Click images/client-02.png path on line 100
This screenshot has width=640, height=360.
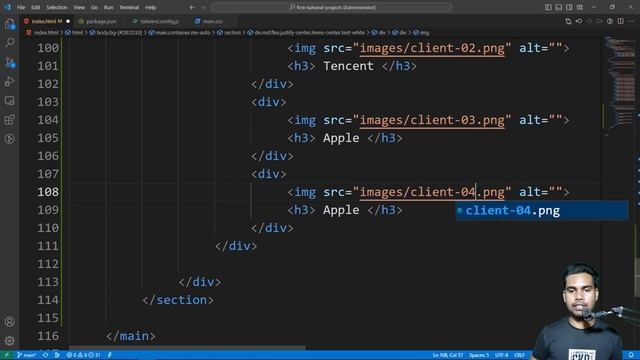pyautogui.click(x=432, y=48)
